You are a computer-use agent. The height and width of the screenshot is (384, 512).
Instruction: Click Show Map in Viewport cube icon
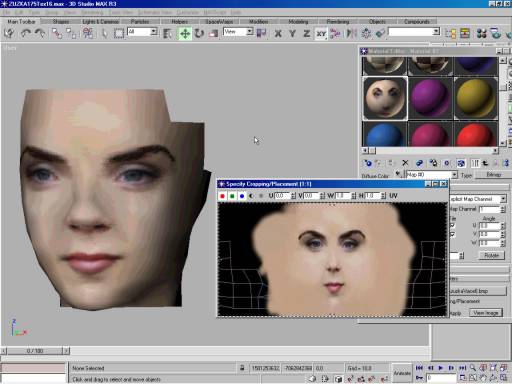click(x=461, y=163)
